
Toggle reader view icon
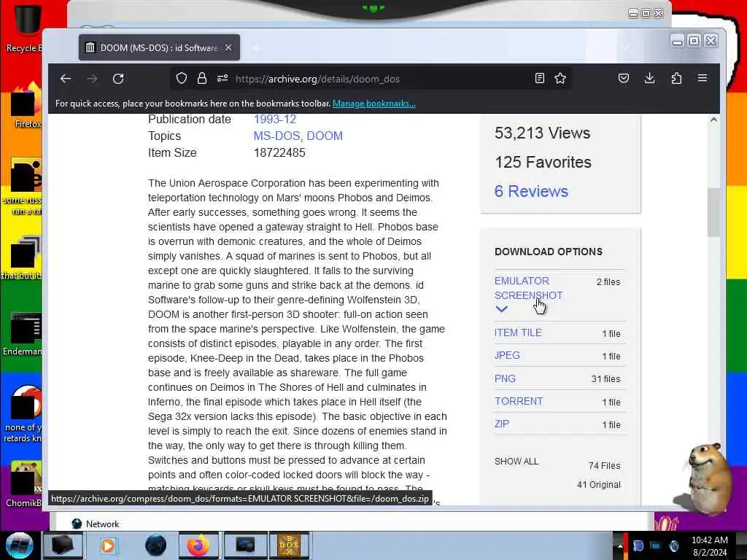click(x=539, y=79)
